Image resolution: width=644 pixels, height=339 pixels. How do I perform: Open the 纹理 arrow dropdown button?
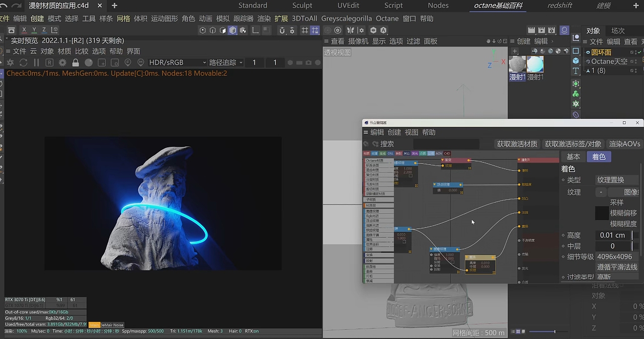(601, 192)
